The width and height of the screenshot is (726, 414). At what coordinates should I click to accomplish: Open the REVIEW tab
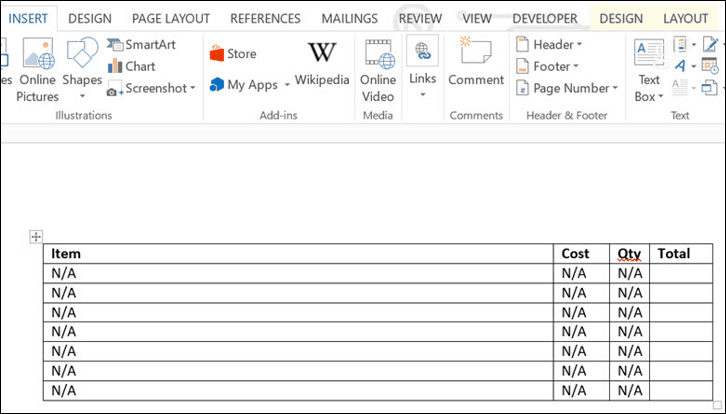tap(420, 19)
